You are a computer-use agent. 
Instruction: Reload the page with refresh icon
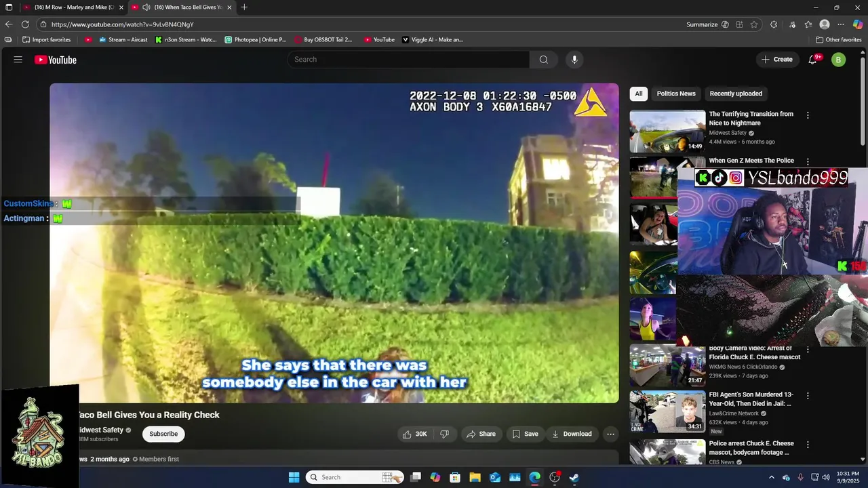tap(25, 24)
